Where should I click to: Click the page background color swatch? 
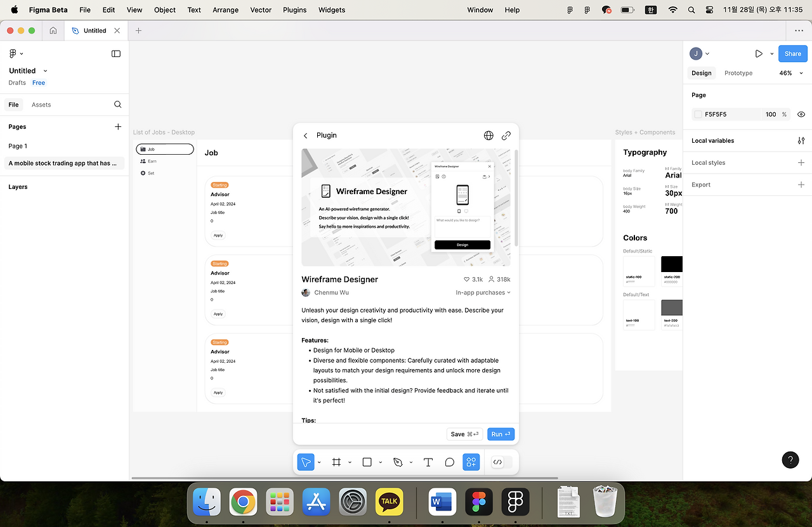698,115
